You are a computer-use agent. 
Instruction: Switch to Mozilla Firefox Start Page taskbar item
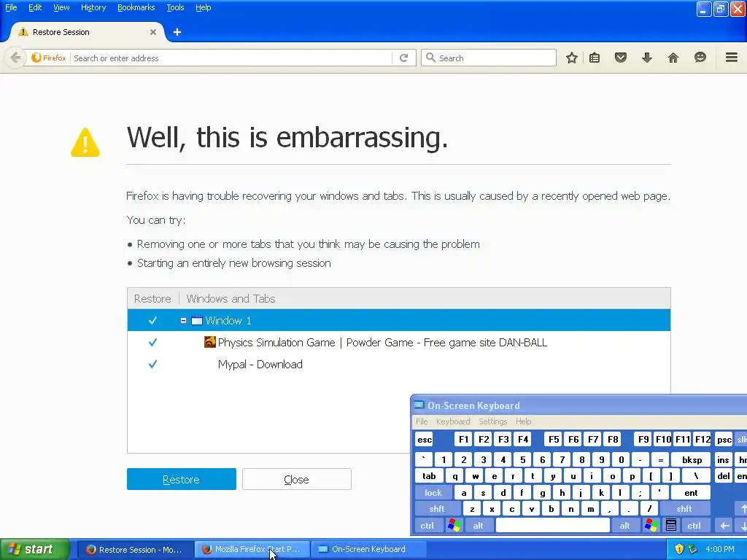pyautogui.click(x=252, y=549)
